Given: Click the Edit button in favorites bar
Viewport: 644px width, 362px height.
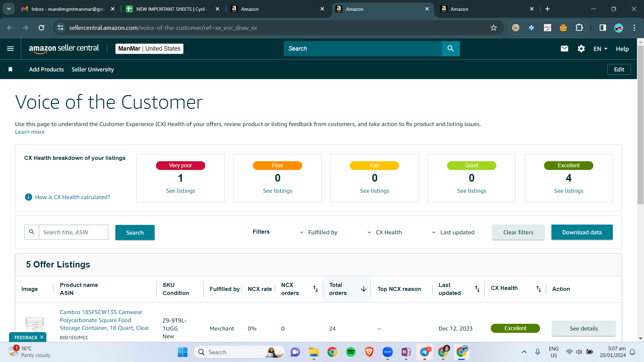Looking at the screenshot, I should pyautogui.click(x=619, y=69).
